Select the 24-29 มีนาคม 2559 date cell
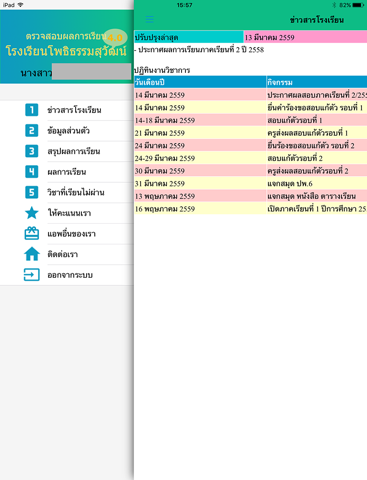Screen dimensions: 367x480 [200, 158]
